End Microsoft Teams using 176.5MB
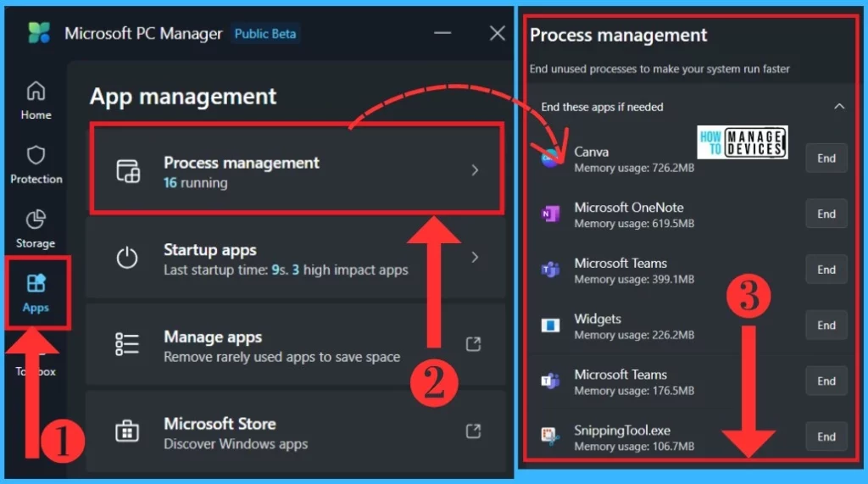Viewport: 868px width, 484px height. pos(826,381)
